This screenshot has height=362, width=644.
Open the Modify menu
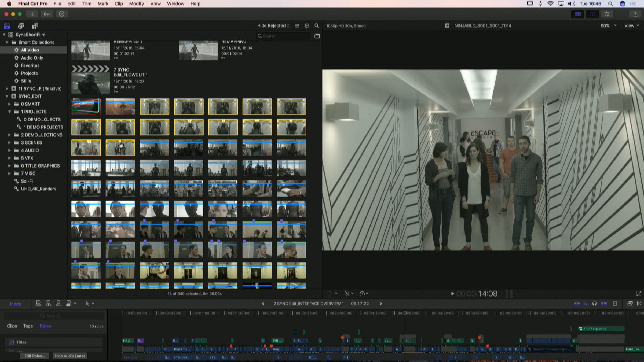pos(136,4)
